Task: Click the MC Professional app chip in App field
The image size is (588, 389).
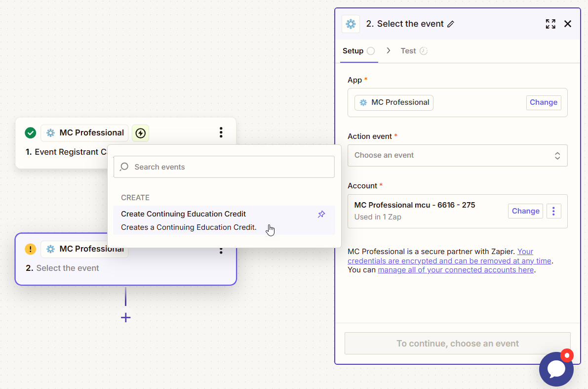Action: pyautogui.click(x=394, y=102)
